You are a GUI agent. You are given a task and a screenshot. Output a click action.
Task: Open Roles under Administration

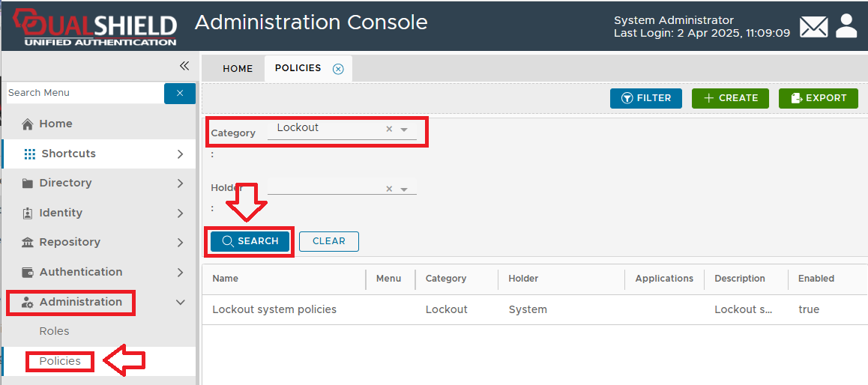(x=54, y=331)
